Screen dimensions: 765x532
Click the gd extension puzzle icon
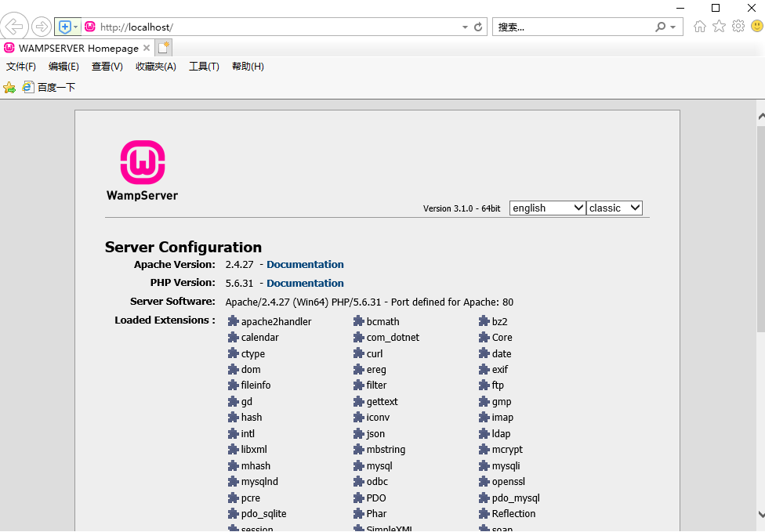[x=234, y=402]
